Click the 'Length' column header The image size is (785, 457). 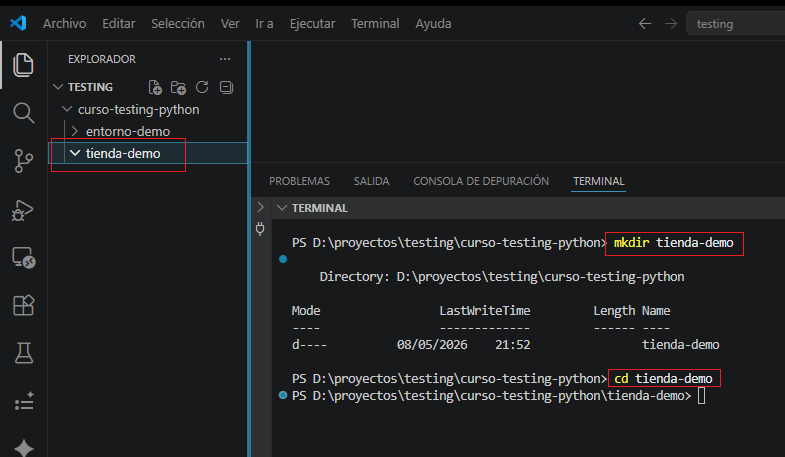tap(614, 311)
